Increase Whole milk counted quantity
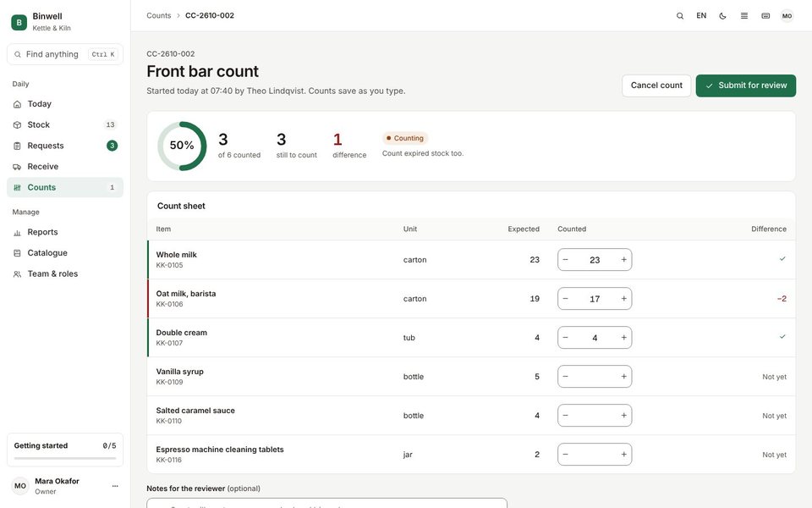This screenshot has height=508, width=812. 623,260
